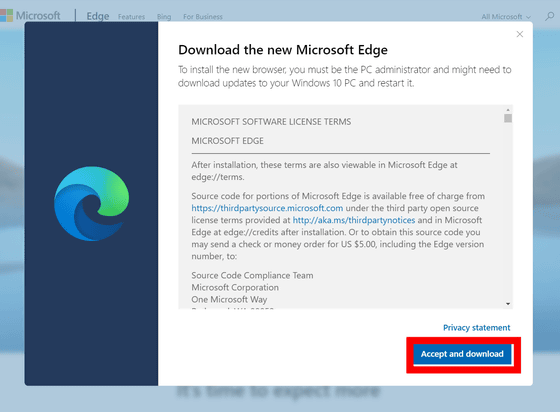This screenshot has width=560, height=412.
Task: Click inside the license terms text box
Action: (x=341, y=207)
